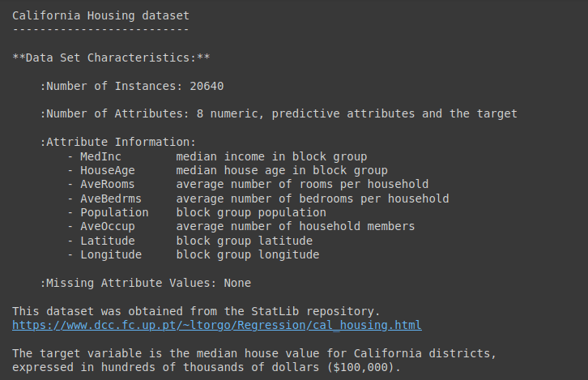Click the California Housing dataset title
588x380 pixels.
(101, 15)
